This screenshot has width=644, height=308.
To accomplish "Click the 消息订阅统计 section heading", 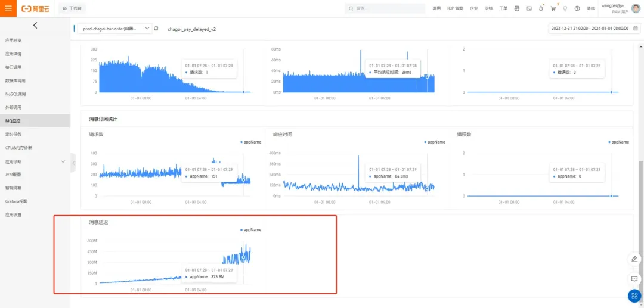I will tap(104, 119).
